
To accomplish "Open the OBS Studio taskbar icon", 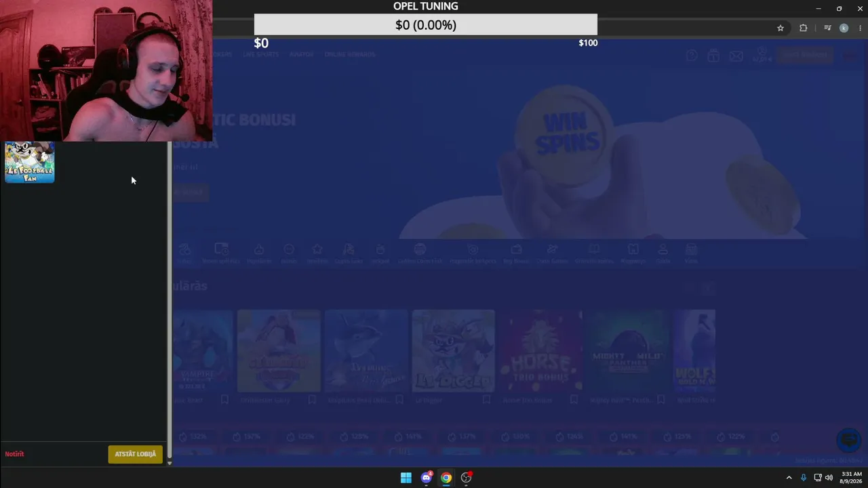I will point(466,478).
